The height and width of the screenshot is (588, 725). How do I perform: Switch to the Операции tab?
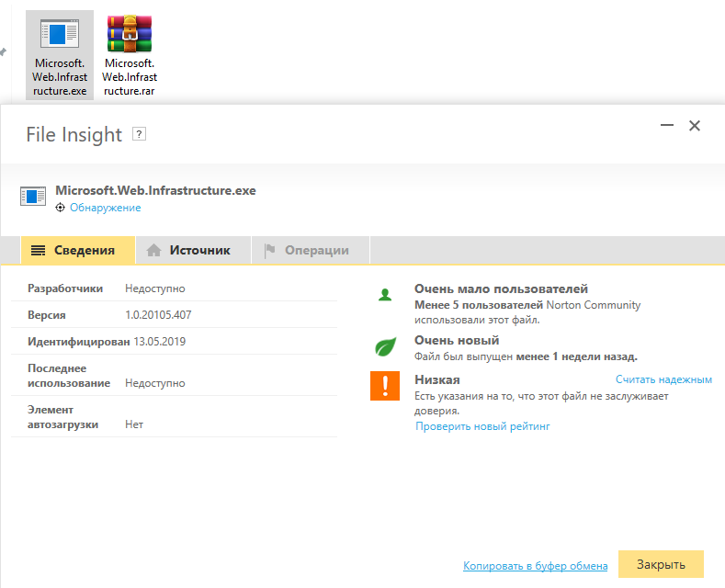311,250
